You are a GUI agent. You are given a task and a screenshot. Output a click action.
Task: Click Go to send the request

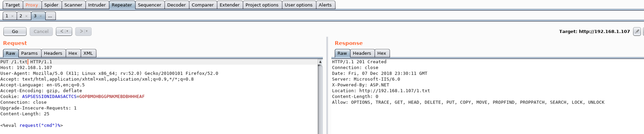[x=15, y=31]
